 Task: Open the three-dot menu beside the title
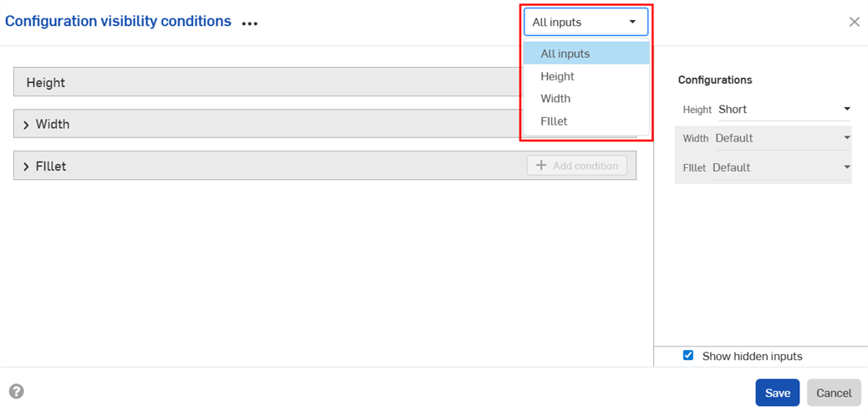(250, 23)
